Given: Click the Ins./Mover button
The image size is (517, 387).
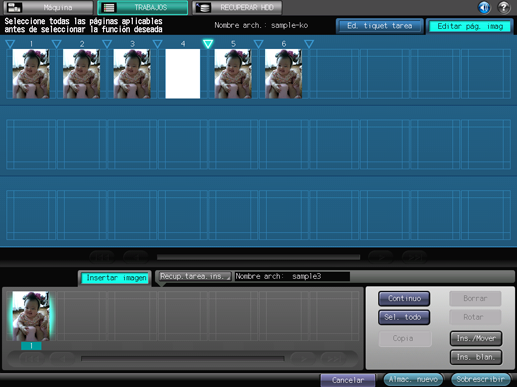Looking at the screenshot, I should (476, 339).
